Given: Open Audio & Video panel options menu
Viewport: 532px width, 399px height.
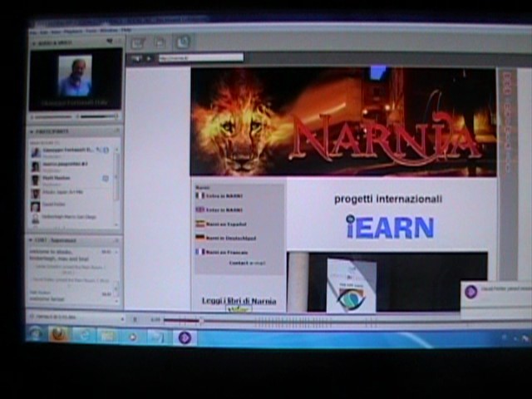Looking at the screenshot, I should (119, 42).
